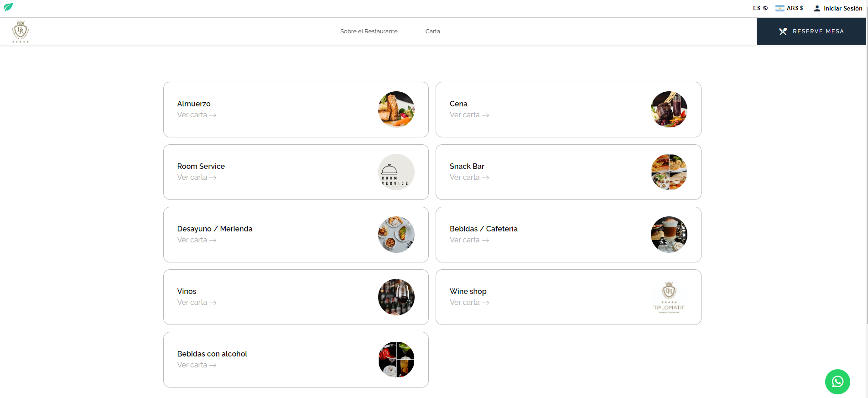The width and height of the screenshot is (868, 398).
Task: Click the user icon beside Iniciar Sesión
Action: pos(817,8)
